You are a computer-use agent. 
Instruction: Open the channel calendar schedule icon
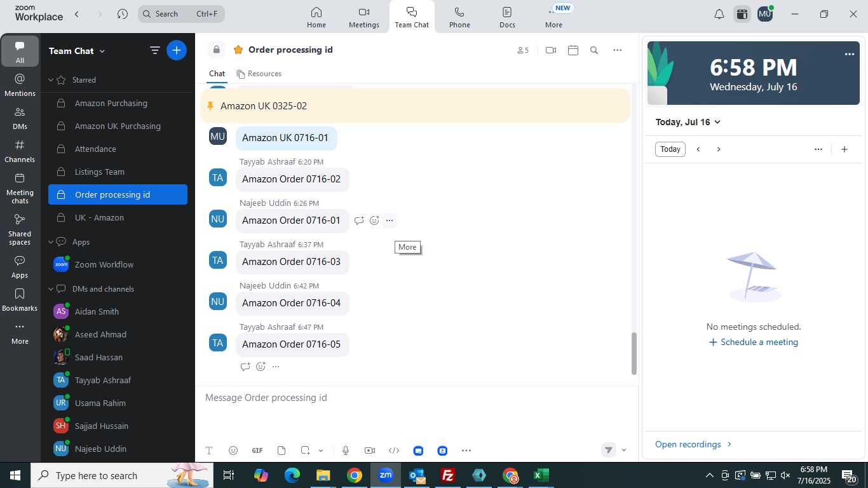[573, 50]
